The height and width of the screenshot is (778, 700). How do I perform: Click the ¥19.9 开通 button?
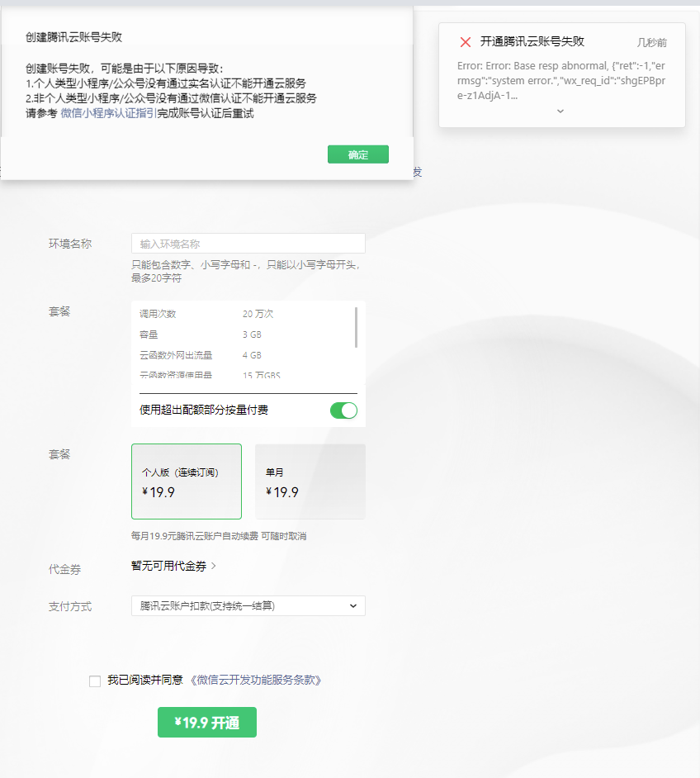click(x=207, y=723)
